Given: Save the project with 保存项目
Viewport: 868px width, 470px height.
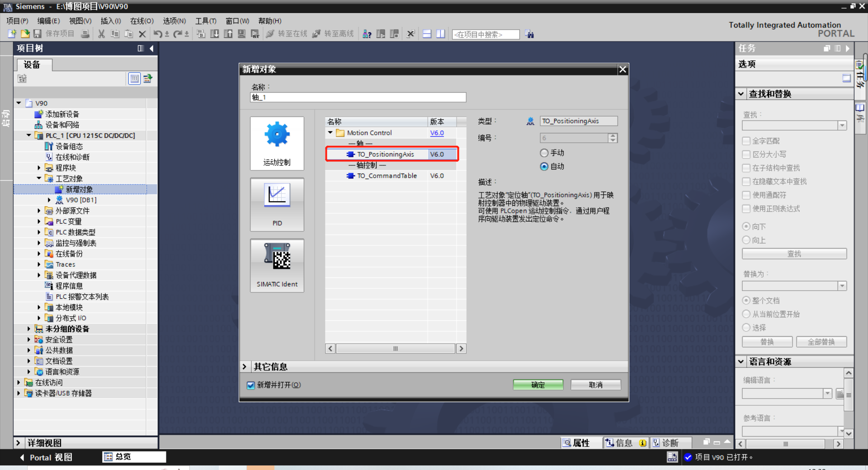Looking at the screenshot, I should pos(54,34).
